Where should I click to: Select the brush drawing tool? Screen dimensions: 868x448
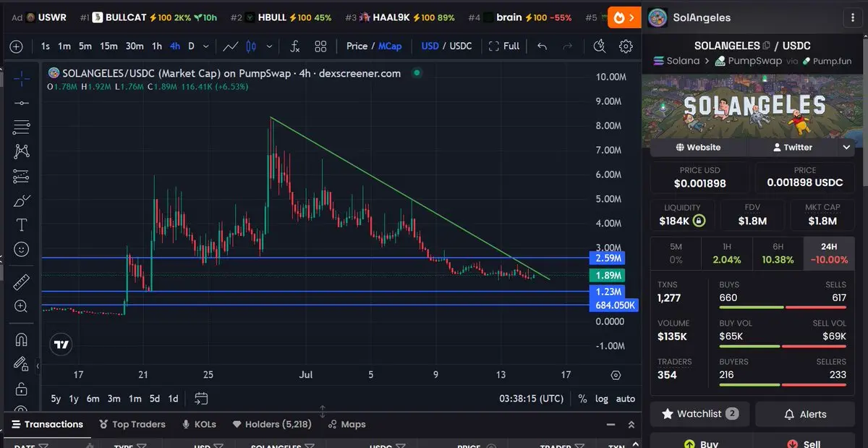pos(22,200)
